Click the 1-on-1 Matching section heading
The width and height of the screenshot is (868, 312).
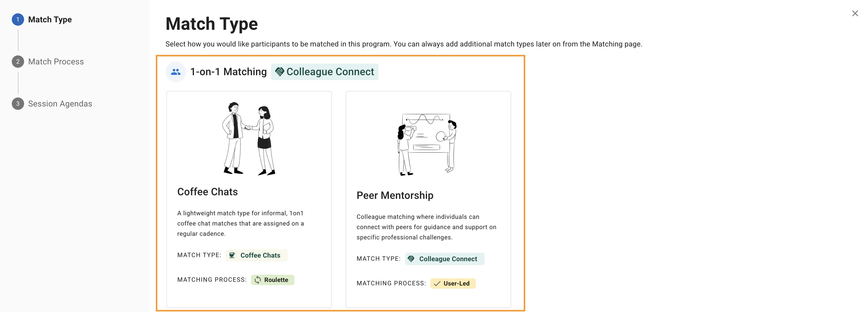[x=228, y=72]
